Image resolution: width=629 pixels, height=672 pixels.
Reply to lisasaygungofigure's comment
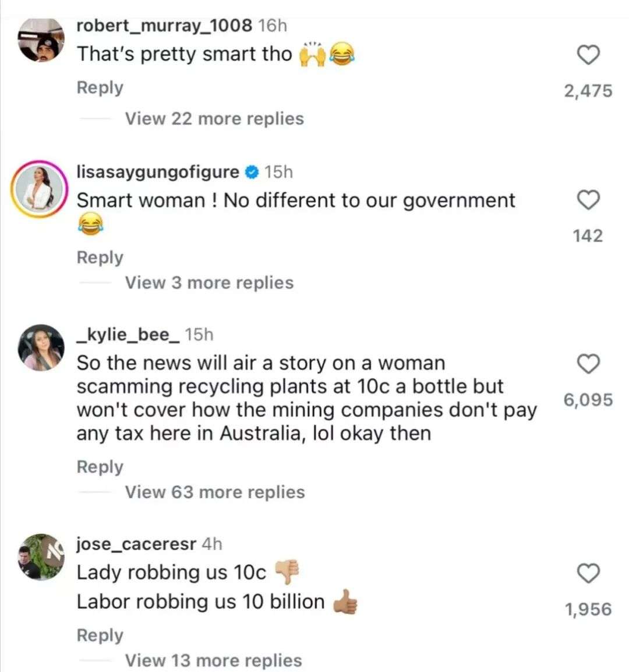click(x=100, y=258)
